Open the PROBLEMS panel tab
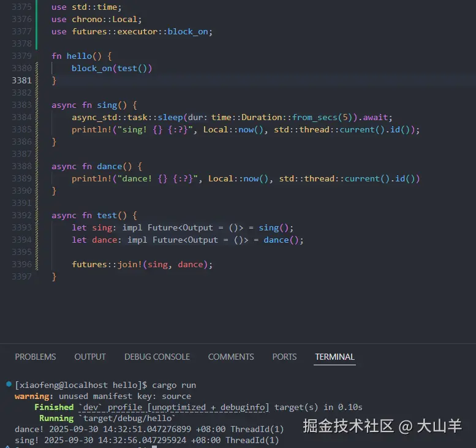This screenshot has height=448, width=476. pyautogui.click(x=36, y=357)
